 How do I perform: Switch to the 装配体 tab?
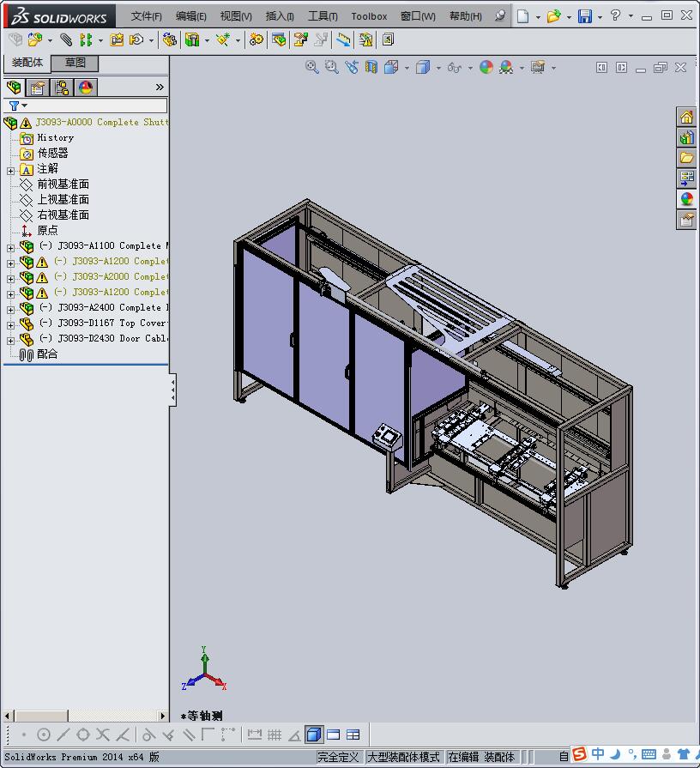pos(27,63)
